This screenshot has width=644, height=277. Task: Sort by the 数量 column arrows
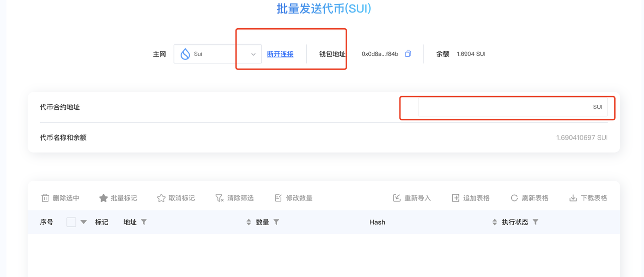(249, 222)
